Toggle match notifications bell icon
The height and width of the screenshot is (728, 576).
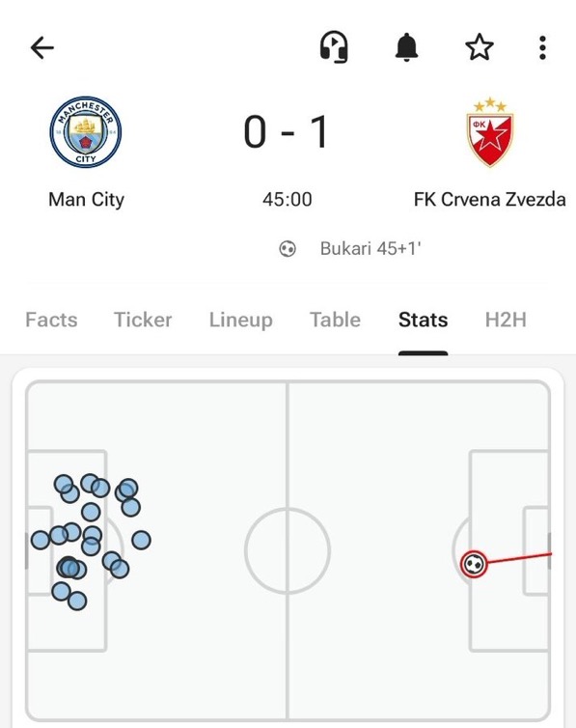coord(406,47)
